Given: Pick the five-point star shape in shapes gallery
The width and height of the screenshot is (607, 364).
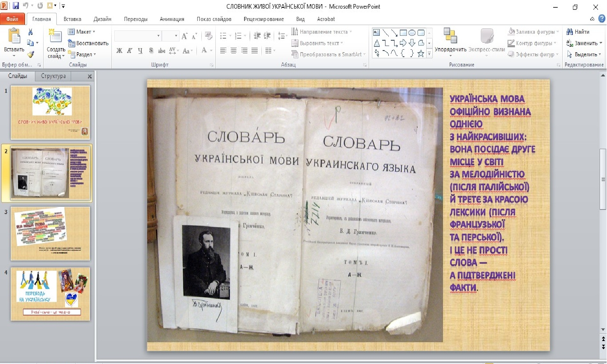Looking at the screenshot, I should pos(420,53).
